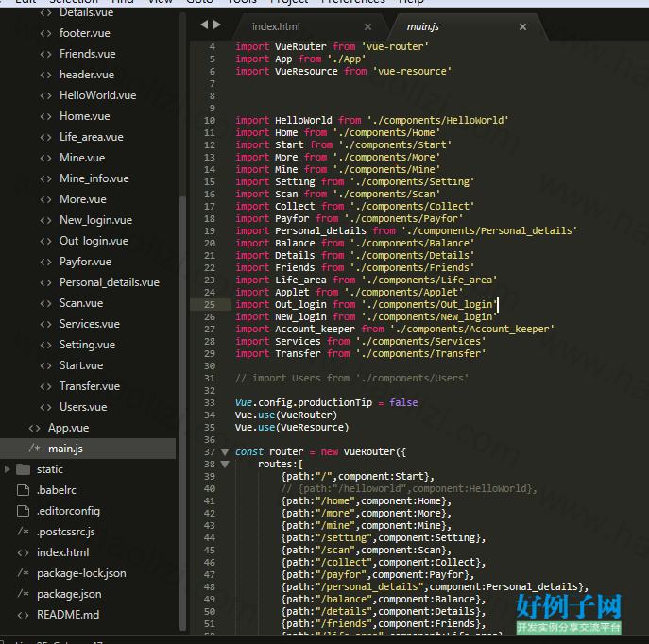
Task: Click line number 25 in the gutter
Action: coord(210,305)
